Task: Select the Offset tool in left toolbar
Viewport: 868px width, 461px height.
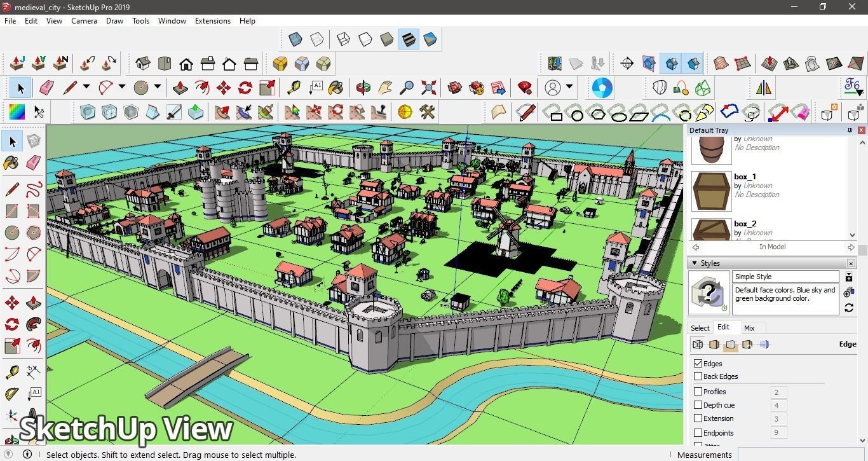Action: click(x=34, y=346)
